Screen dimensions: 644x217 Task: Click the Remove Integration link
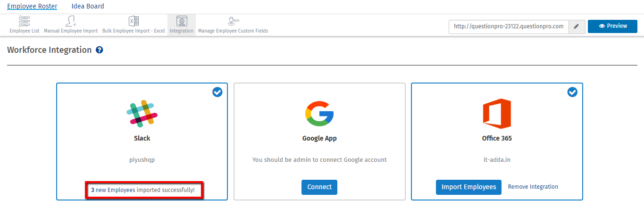click(x=533, y=187)
